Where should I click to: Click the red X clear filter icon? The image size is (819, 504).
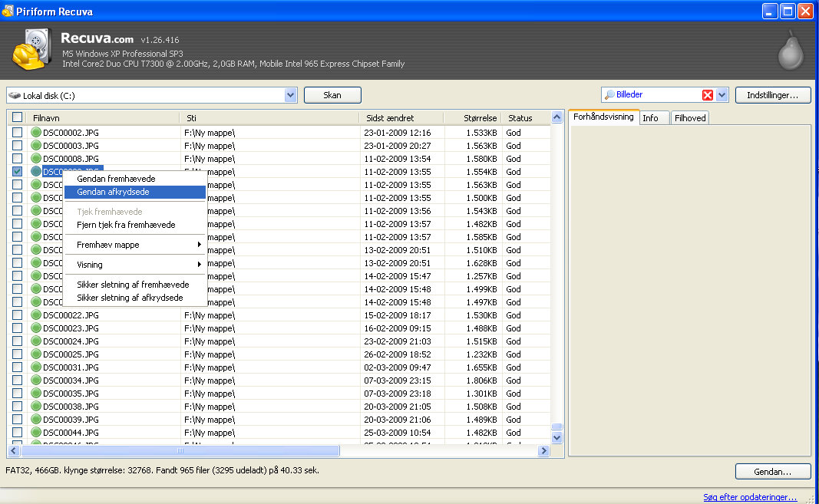(708, 95)
